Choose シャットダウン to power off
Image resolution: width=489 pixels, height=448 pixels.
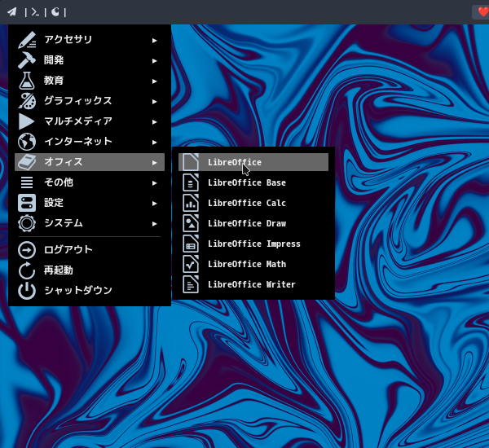[x=90, y=291]
